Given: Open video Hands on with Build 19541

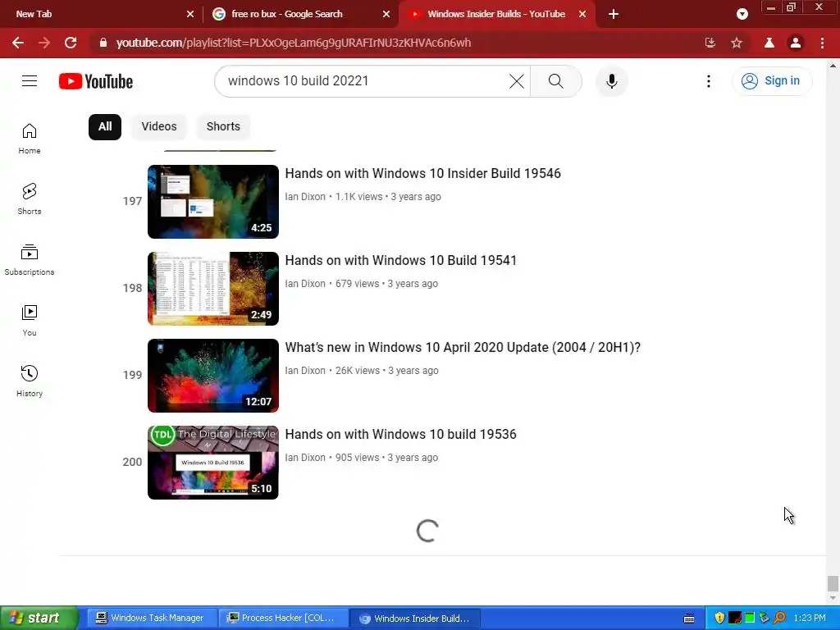Looking at the screenshot, I should pos(400,260).
